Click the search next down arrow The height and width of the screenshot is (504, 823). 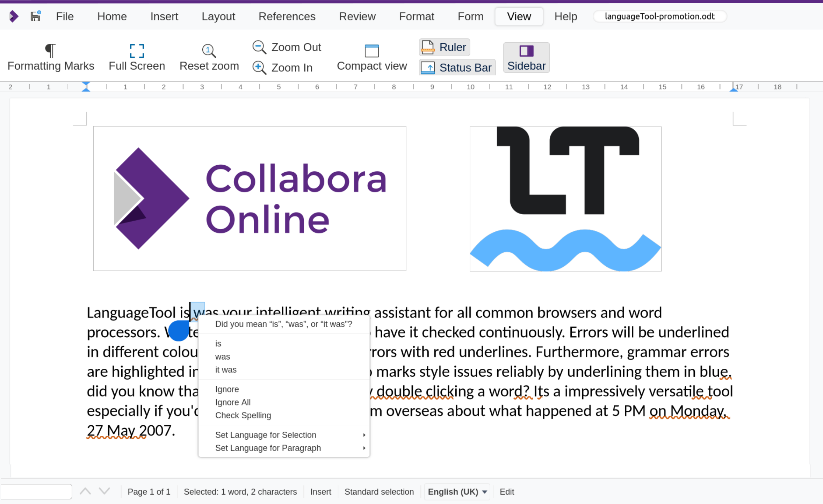click(x=104, y=491)
